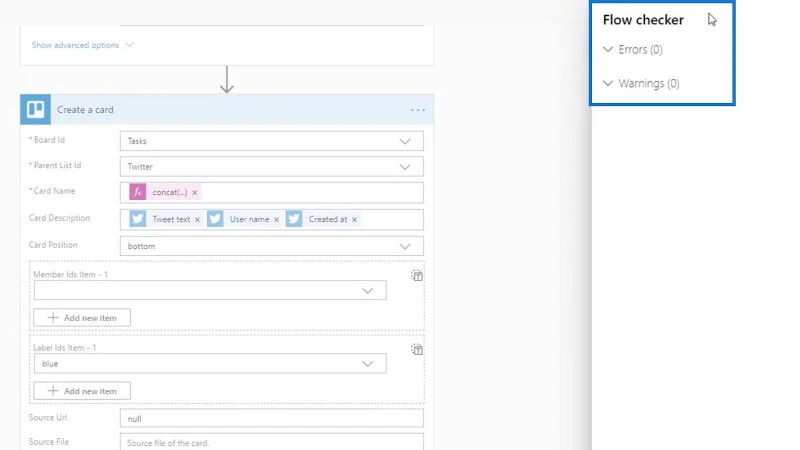This screenshot has width=800, height=450.
Task: Click the Card Position field label
Action: tap(53, 245)
